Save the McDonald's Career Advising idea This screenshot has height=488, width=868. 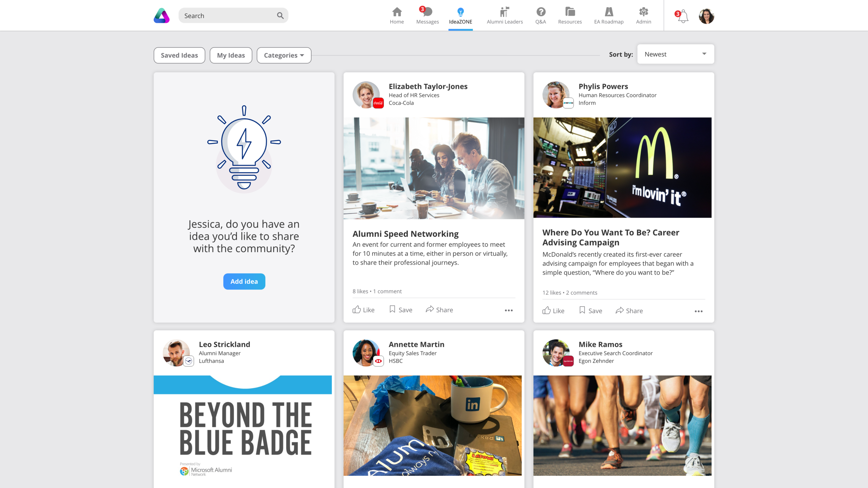(591, 311)
